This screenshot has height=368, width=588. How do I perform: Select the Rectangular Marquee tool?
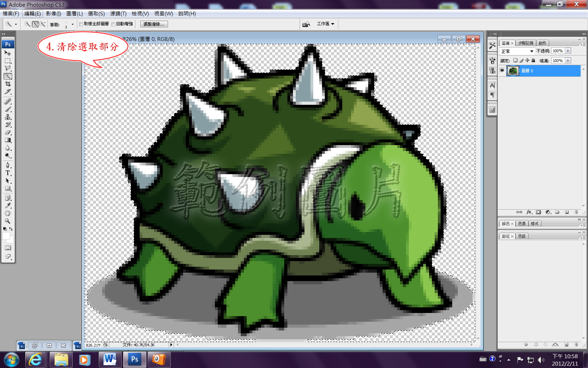8,61
